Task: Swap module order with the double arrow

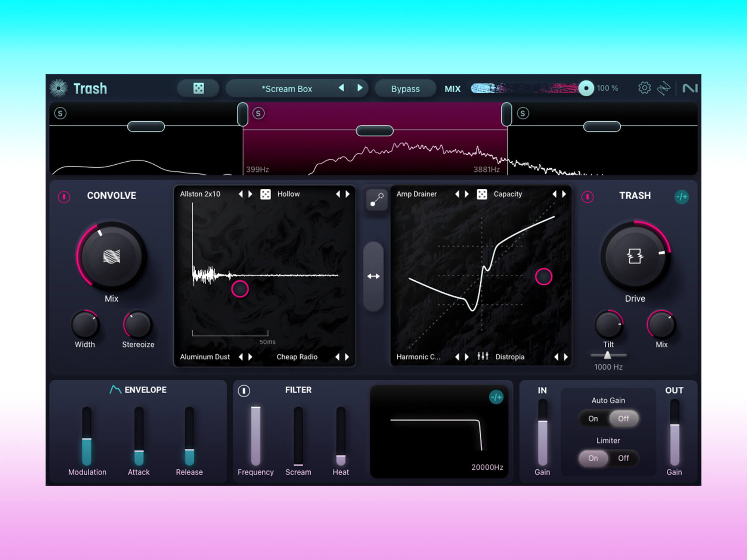Action: pos(373,276)
